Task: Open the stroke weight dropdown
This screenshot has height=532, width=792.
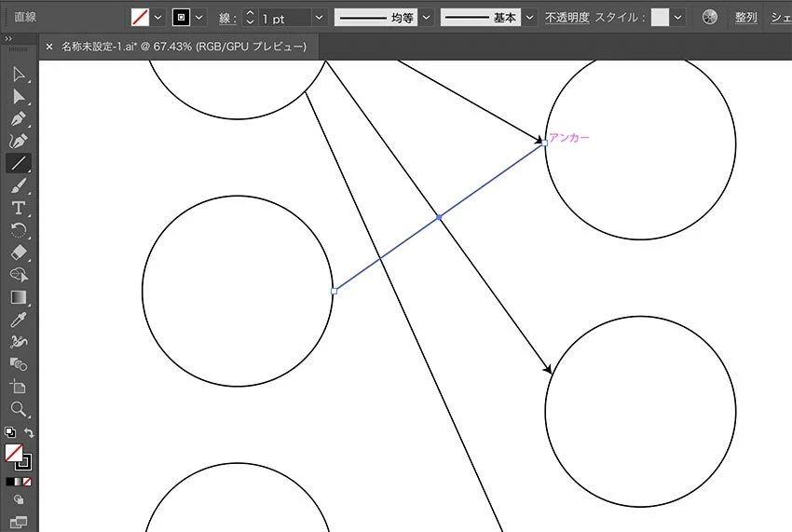Action: [319, 17]
